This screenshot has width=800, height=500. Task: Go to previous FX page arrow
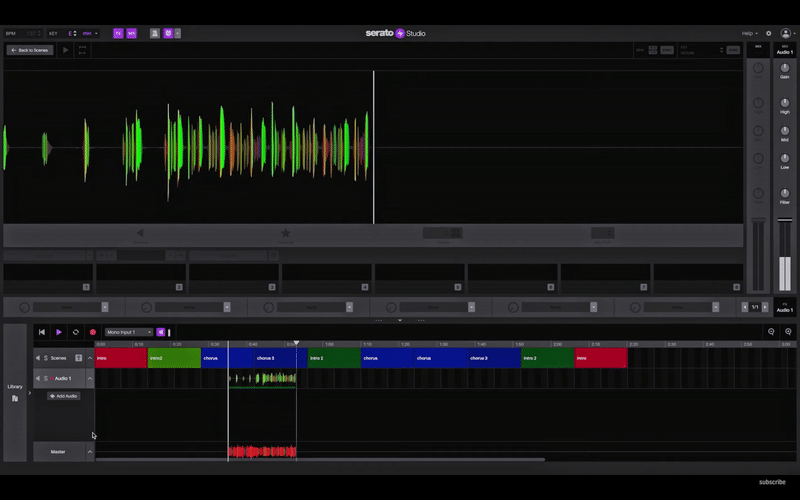coord(745,307)
